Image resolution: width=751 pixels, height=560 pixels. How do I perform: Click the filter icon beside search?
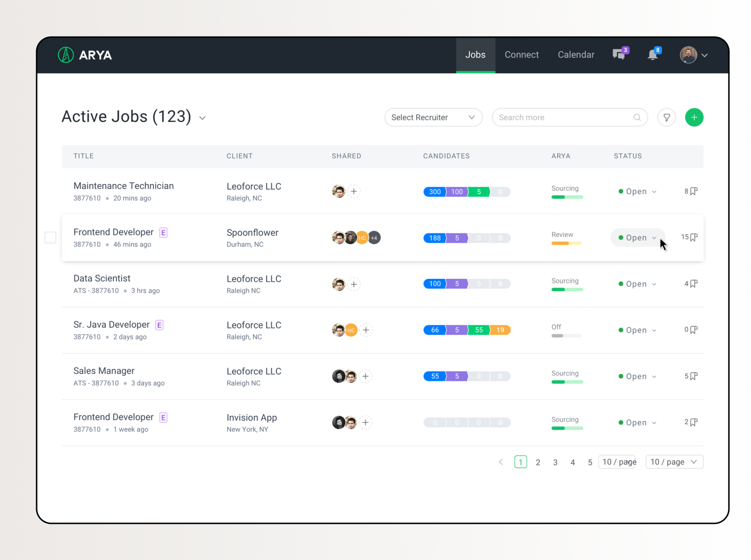(667, 117)
